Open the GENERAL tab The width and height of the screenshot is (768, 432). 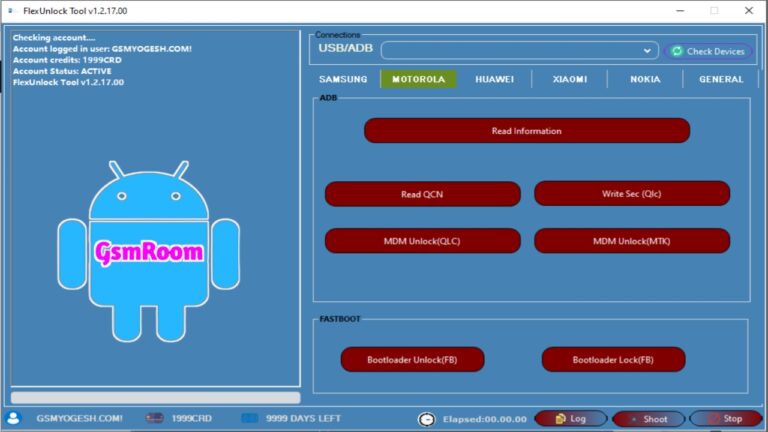pos(721,79)
